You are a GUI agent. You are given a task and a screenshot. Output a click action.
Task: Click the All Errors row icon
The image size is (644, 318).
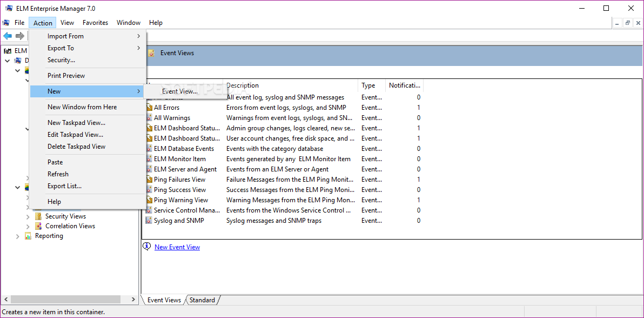(149, 108)
